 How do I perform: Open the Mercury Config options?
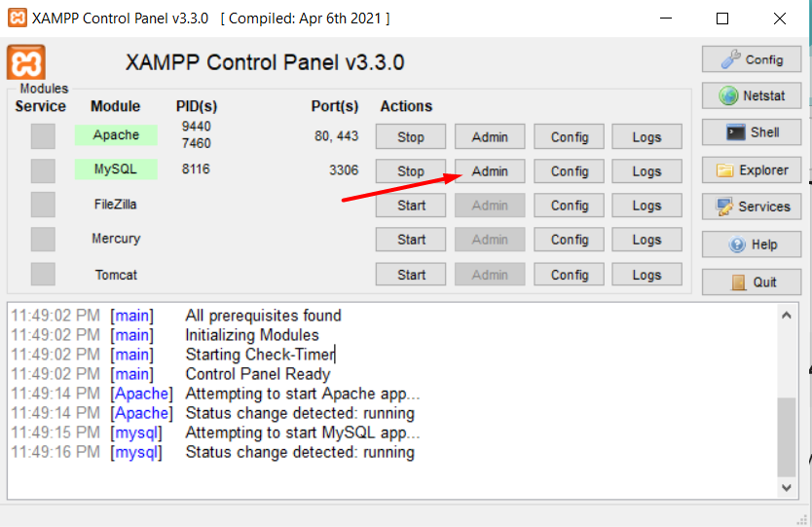[570, 240]
